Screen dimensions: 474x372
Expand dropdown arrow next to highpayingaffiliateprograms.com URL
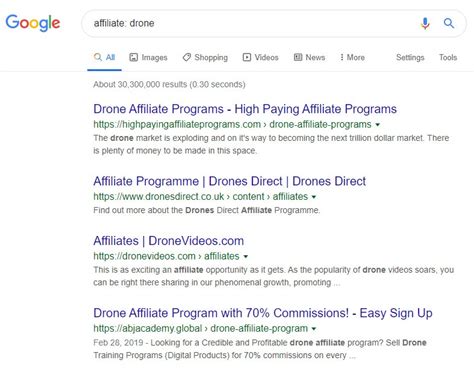click(x=378, y=125)
